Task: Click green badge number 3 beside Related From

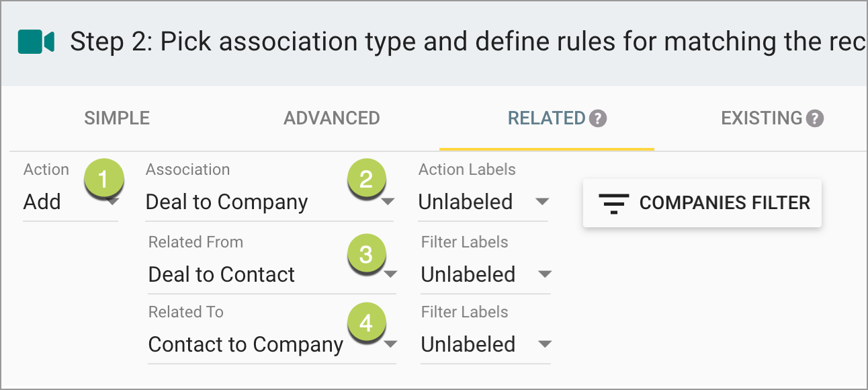Action: point(368,254)
